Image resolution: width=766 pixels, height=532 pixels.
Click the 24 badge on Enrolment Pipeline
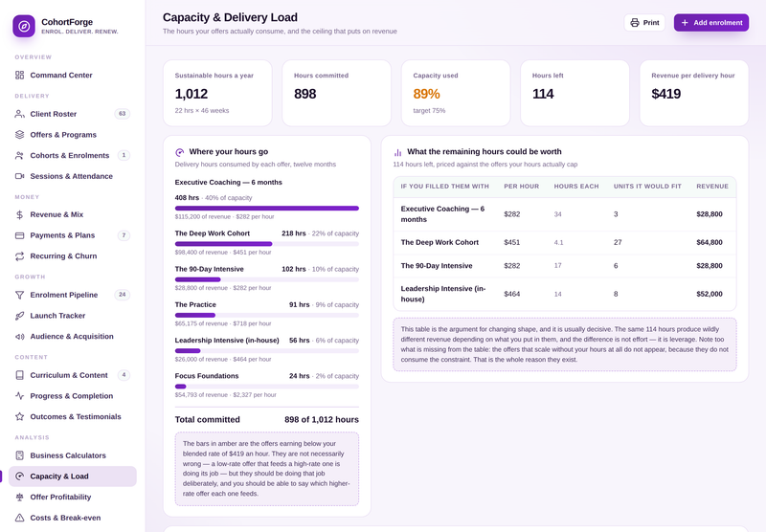tap(123, 295)
